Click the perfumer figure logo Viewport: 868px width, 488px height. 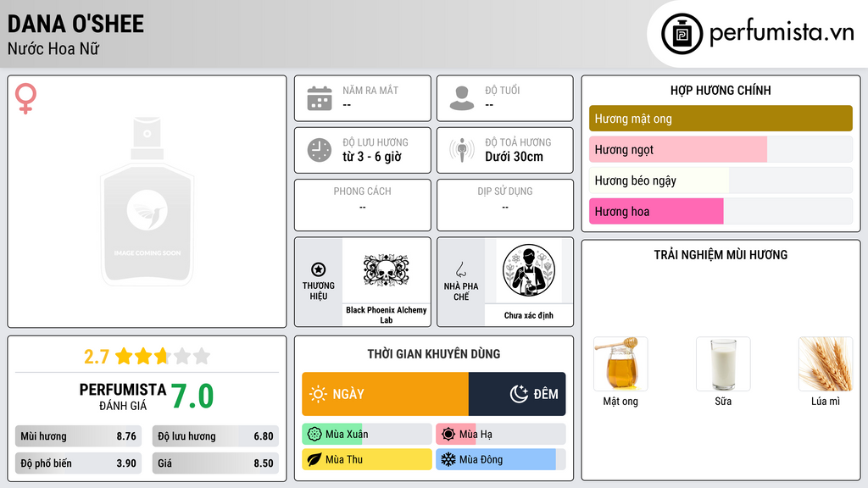529,270
